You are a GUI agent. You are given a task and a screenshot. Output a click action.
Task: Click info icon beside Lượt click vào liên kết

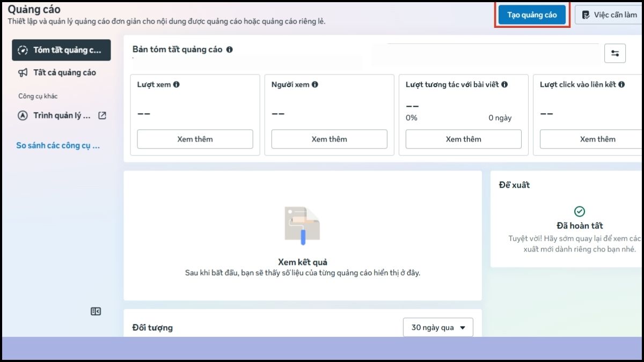pyautogui.click(x=621, y=84)
